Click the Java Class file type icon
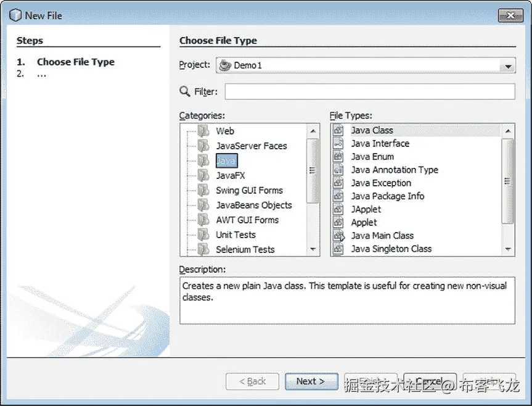The image size is (532, 406). (x=338, y=130)
